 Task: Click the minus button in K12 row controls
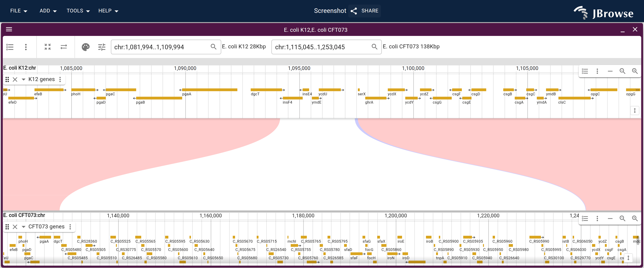[x=610, y=71]
